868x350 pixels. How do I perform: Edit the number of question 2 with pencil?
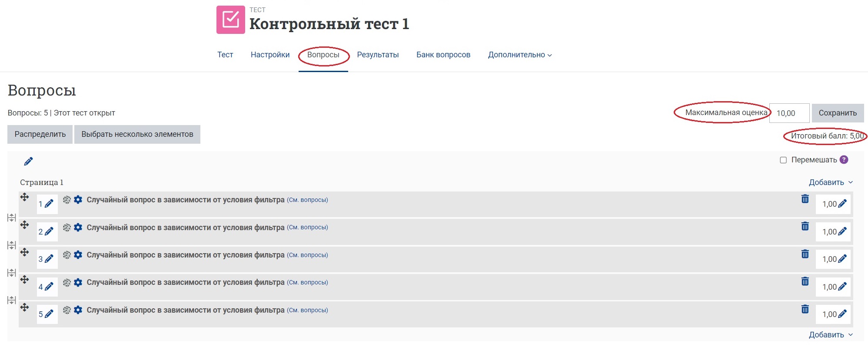click(x=49, y=231)
